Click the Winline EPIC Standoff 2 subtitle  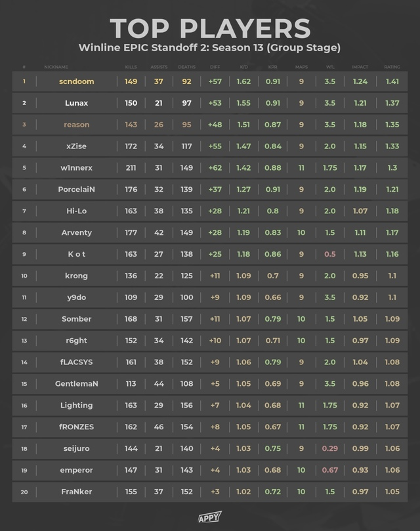[x=209, y=47]
